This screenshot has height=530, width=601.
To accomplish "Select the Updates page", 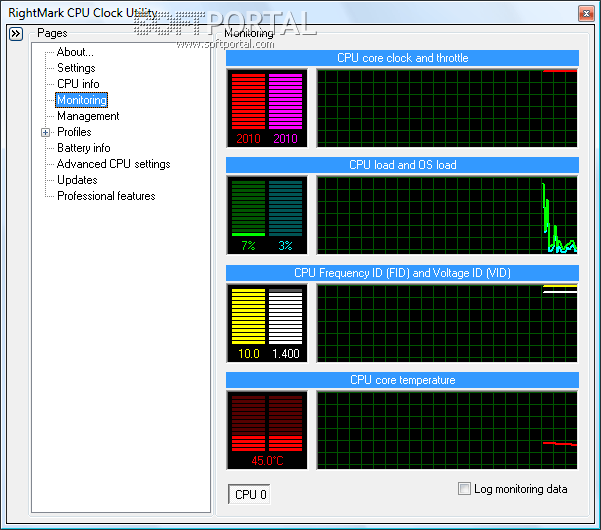I will click(x=77, y=180).
